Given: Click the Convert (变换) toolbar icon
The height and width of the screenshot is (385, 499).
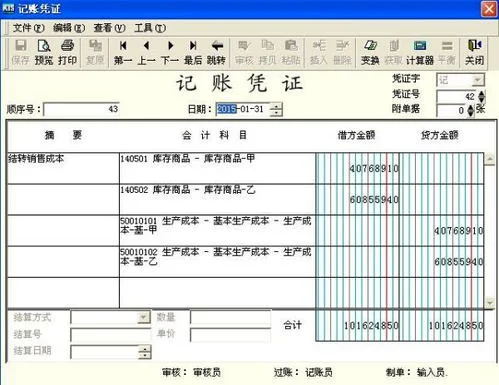Looking at the screenshot, I should [x=370, y=53].
